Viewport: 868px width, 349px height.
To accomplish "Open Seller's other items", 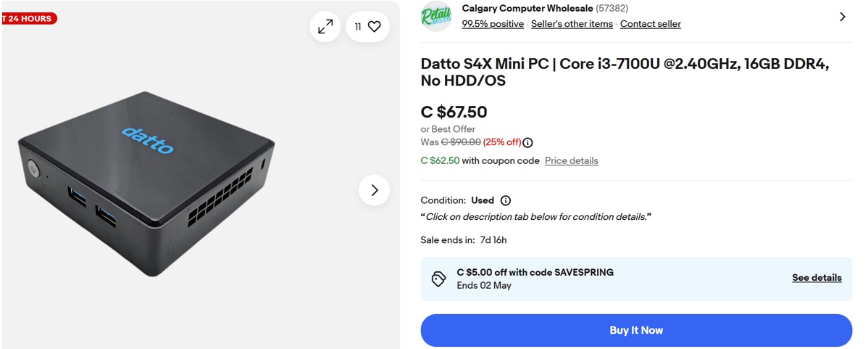I will point(572,24).
